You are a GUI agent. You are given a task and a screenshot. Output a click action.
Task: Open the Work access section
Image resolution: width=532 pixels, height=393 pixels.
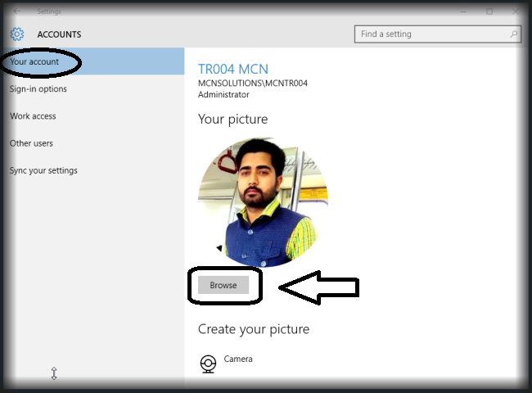(33, 116)
